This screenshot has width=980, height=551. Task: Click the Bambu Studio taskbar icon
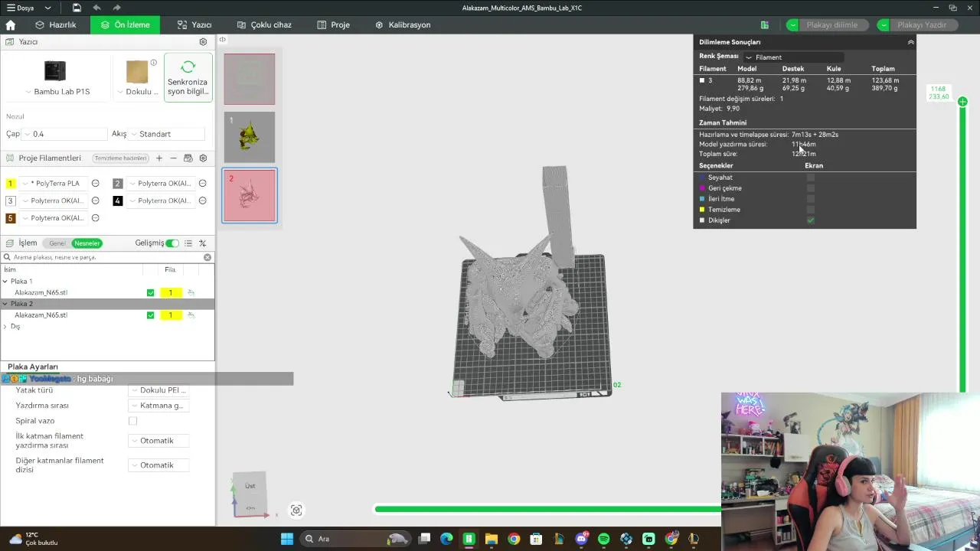pos(469,539)
